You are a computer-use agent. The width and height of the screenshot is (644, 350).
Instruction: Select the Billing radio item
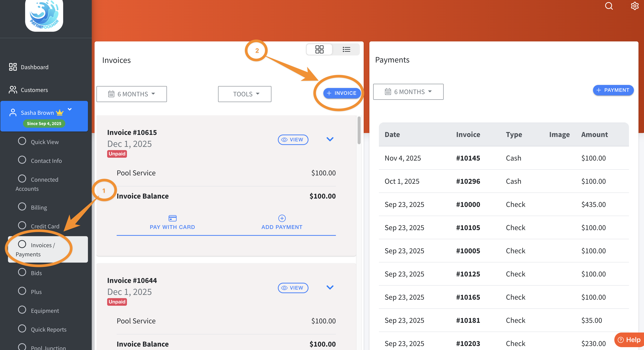(x=22, y=207)
